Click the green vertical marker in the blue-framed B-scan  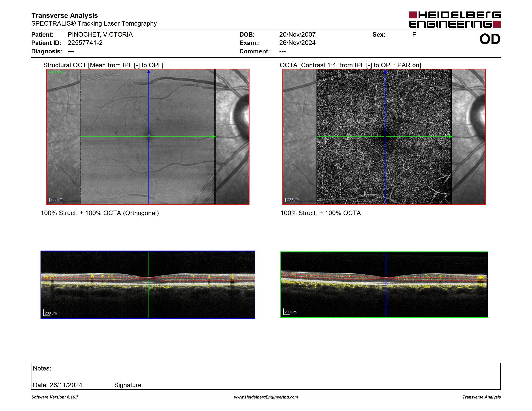click(x=148, y=285)
